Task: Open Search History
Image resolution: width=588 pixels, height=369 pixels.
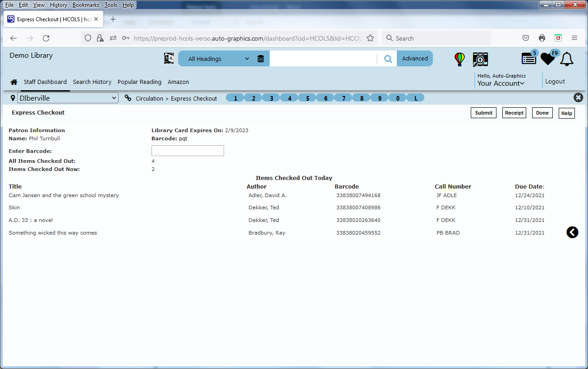Action: click(92, 82)
